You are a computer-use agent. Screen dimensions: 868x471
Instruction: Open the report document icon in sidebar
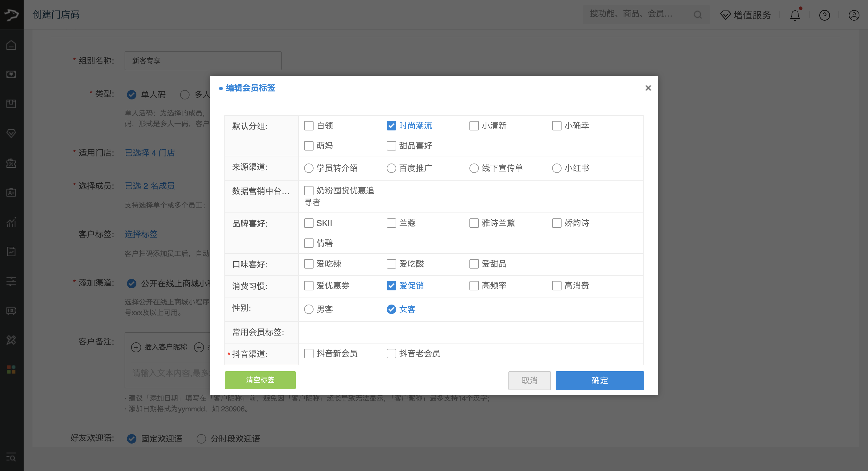pos(11,251)
